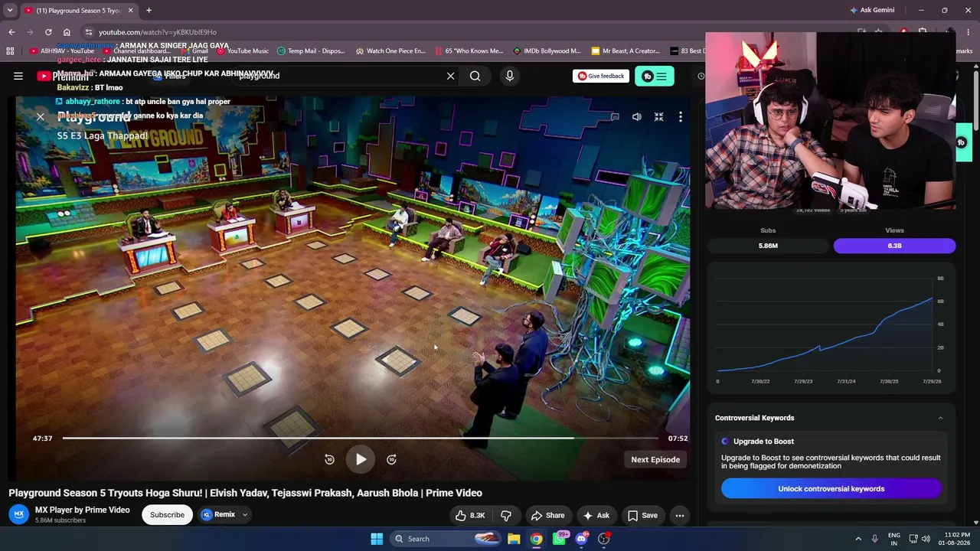Subscribe to MX Player by Prime Video
The height and width of the screenshot is (551, 980).
(x=167, y=514)
